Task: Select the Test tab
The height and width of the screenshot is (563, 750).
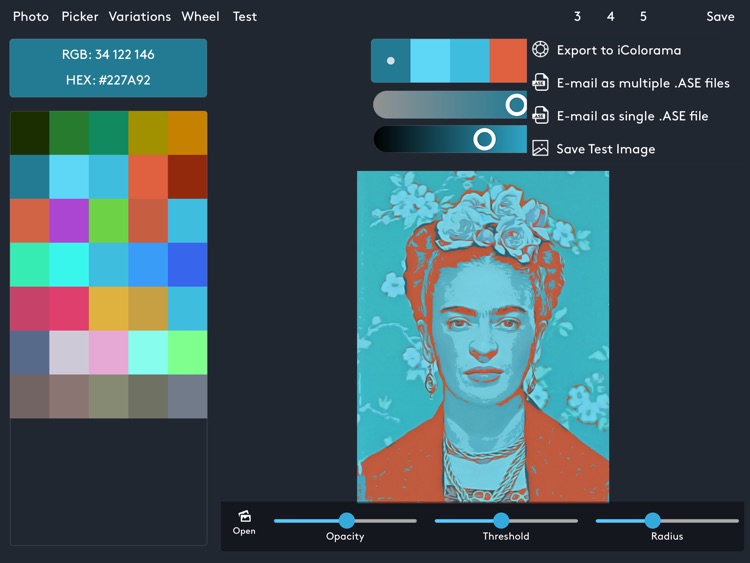Action: click(245, 17)
